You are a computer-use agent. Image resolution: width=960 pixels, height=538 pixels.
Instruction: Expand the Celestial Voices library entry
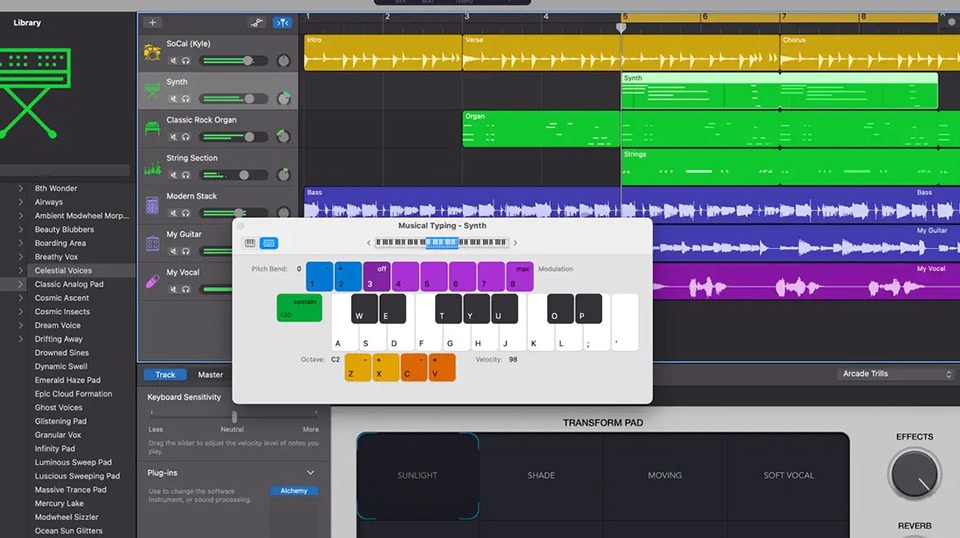[21, 271]
